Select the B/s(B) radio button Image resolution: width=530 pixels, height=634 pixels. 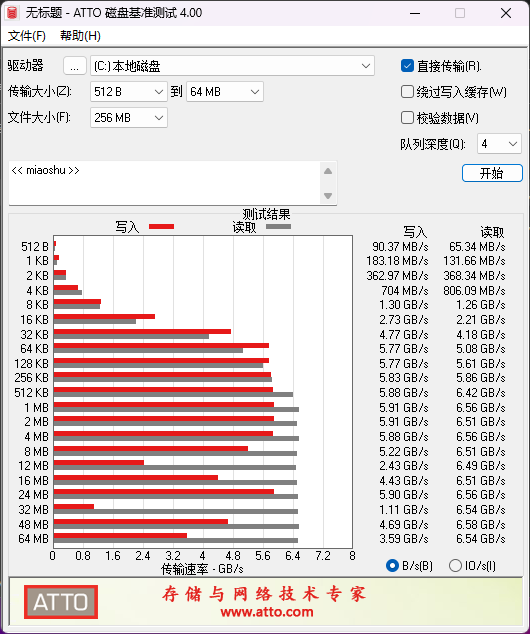click(x=392, y=565)
